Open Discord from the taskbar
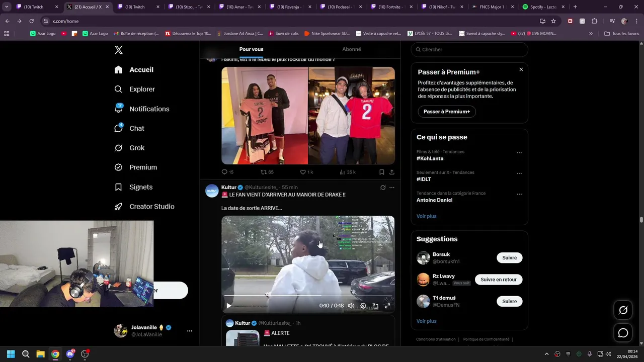This screenshot has height=362, width=644. pyautogui.click(x=70, y=354)
